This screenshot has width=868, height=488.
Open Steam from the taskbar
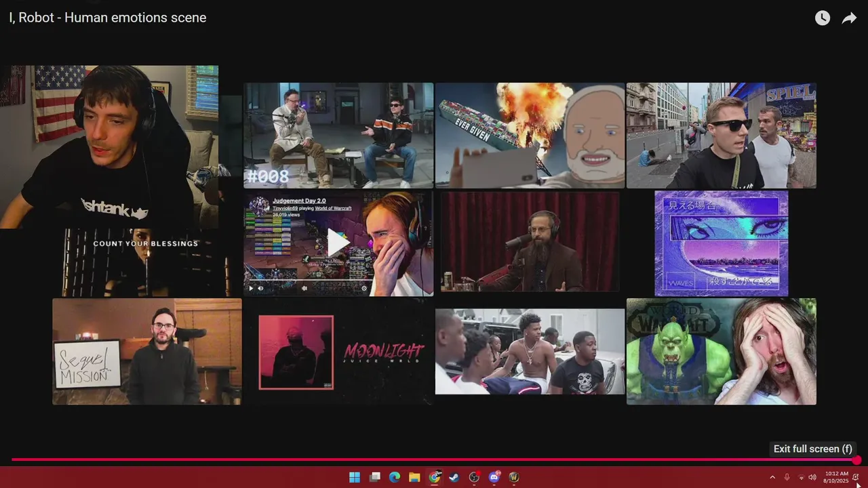click(454, 477)
